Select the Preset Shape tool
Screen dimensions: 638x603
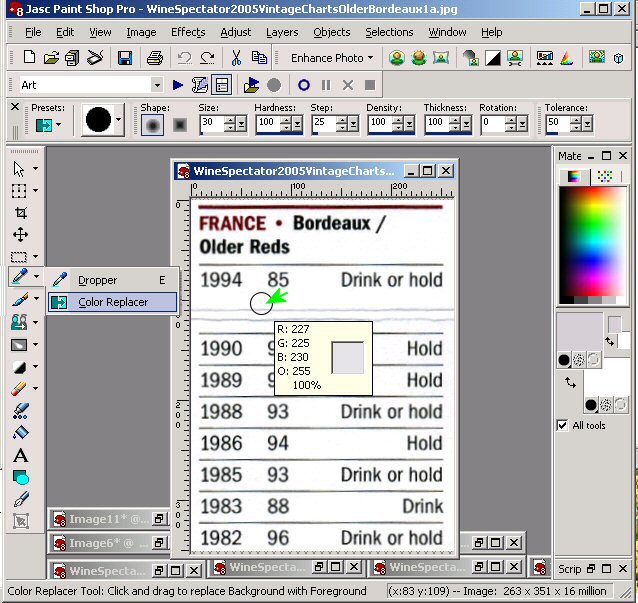(20, 478)
